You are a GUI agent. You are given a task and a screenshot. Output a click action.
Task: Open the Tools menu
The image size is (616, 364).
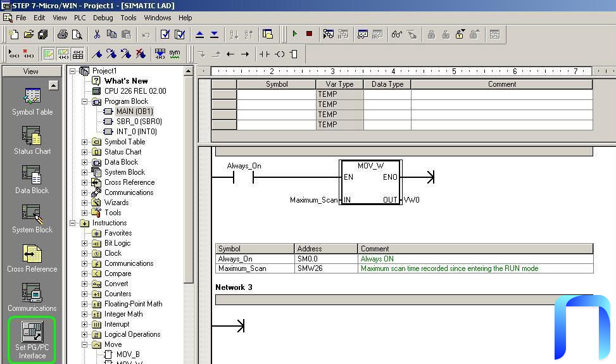(x=129, y=18)
